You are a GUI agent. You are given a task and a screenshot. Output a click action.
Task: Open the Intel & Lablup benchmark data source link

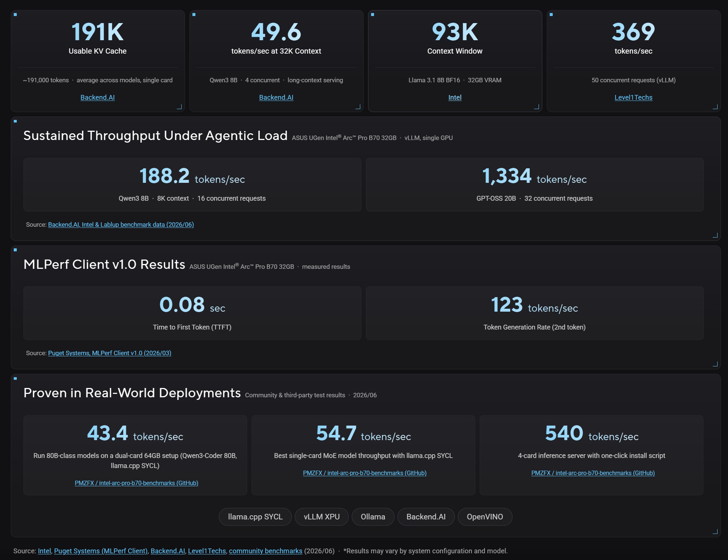click(121, 225)
